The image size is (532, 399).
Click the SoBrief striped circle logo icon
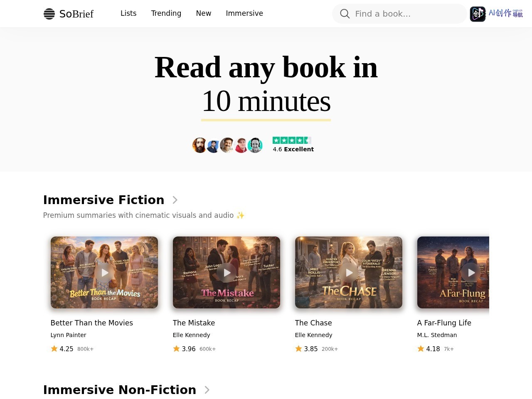pos(49,14)
